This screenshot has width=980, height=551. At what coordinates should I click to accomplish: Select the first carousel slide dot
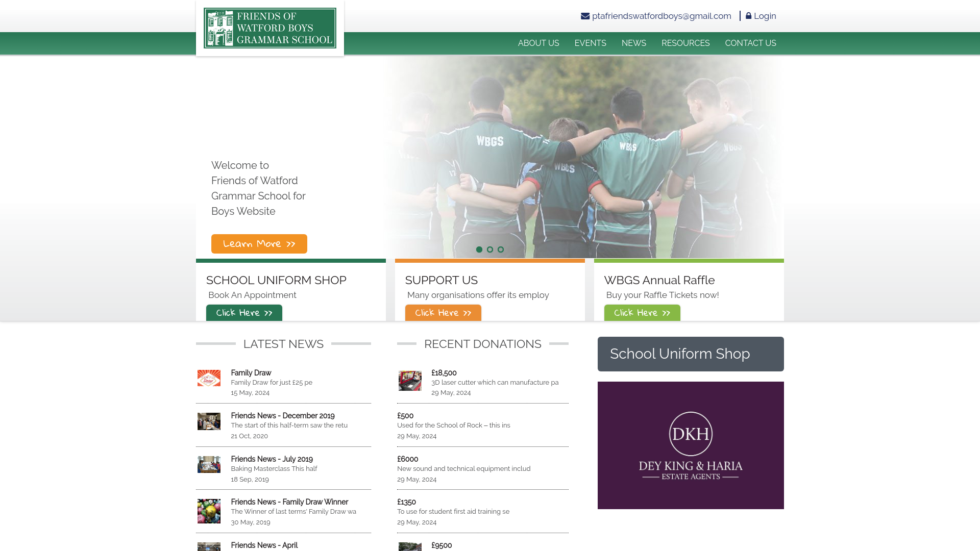[x=479, y=249]
